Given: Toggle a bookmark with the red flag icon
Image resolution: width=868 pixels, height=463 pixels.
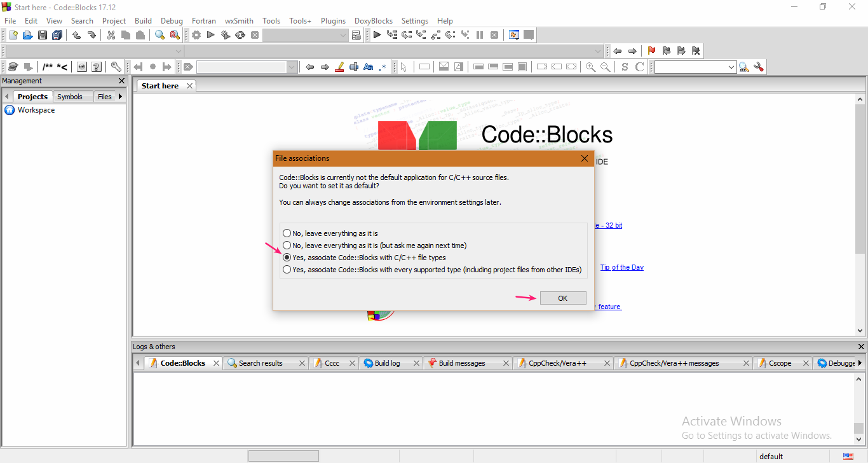Looking at the screenshot, I should pyautogui.click(x=651, y=50).
